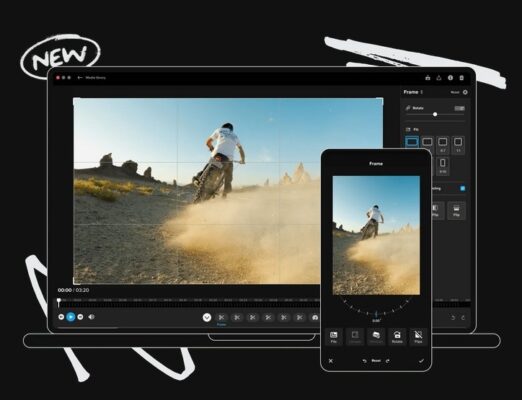Viewport: 522px width, 400px height.
Task: Click the horizontal scrollbar below playback controls
Action: (87, 328)
